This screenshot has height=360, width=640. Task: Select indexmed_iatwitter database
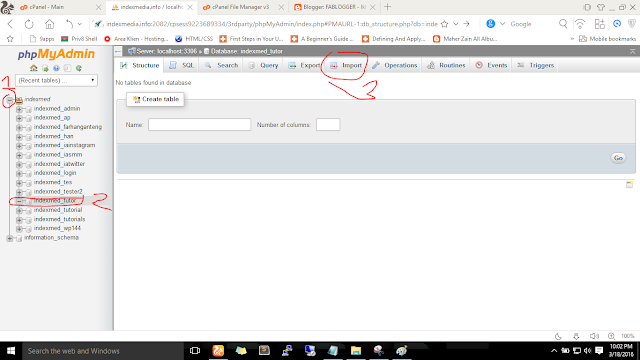coord(59,164)
